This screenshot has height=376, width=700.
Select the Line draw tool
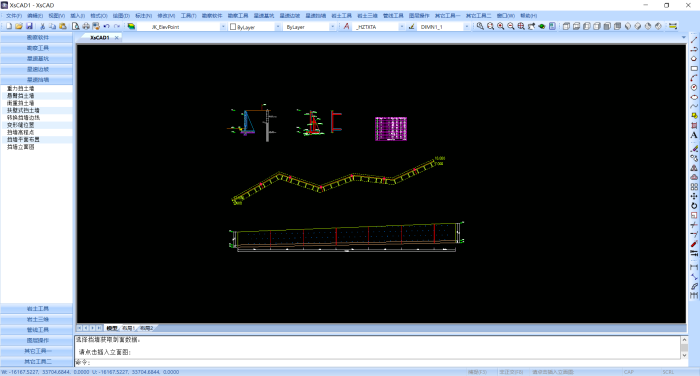694,40
